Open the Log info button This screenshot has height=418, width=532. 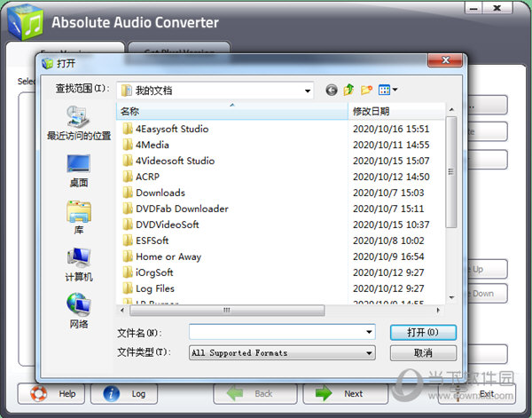(x=124, y=393)
